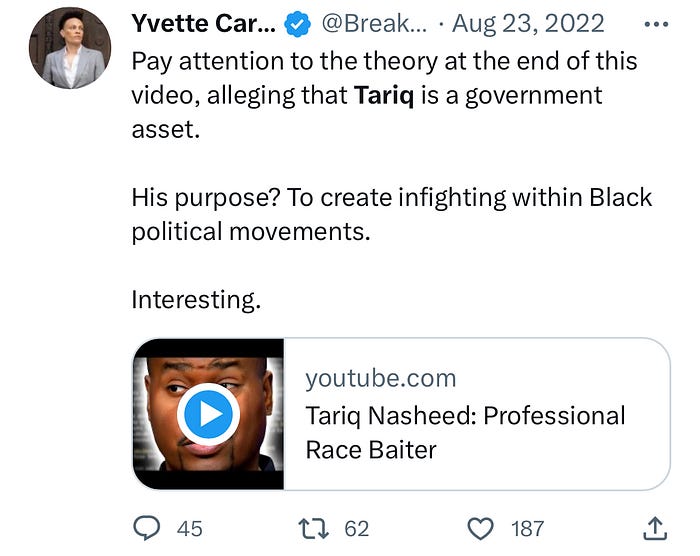Open the Aug 23, 2022 timestamp
Screen dimensions: 700x556
[x=528, y=23]
